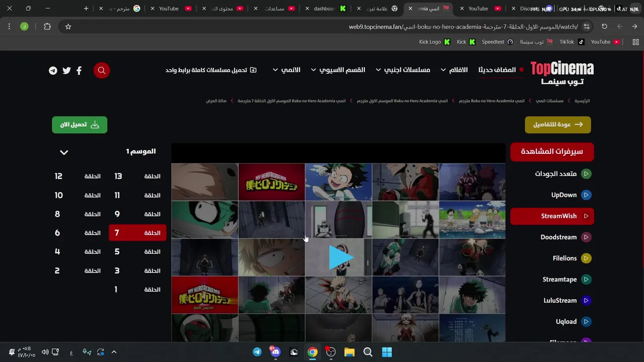Expand the الانمي menu dropdown
This screenshot has width=644, height=362.
tap(286, 70)
